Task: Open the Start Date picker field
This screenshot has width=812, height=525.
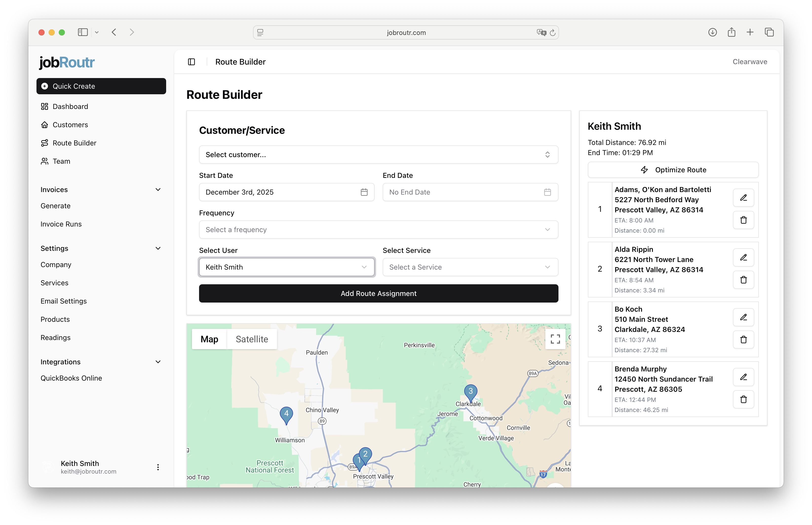Action: coord(286,192)
